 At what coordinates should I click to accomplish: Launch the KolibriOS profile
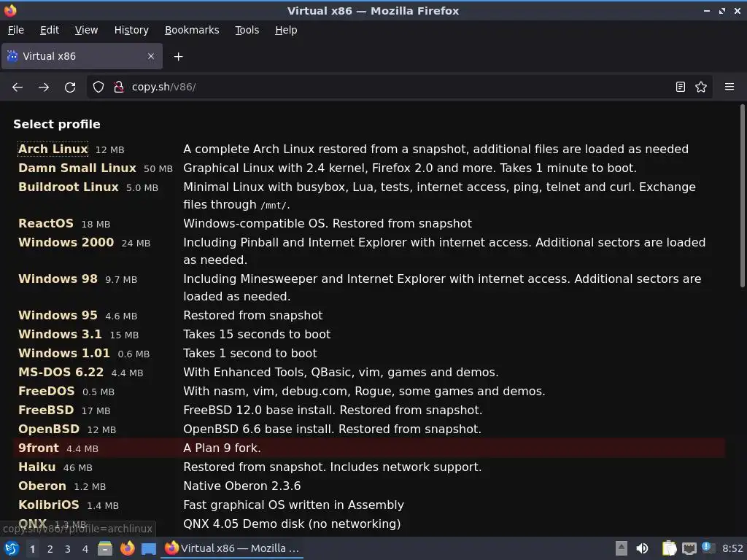(49, 505)
